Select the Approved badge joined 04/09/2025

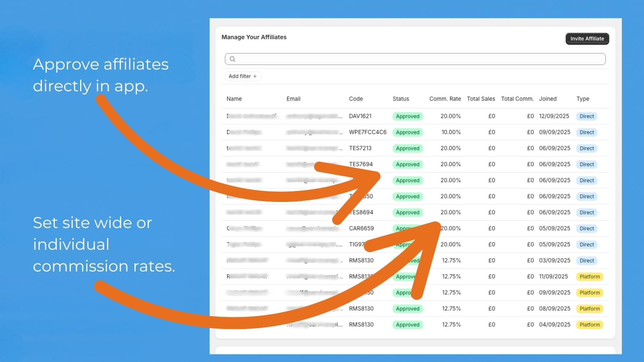408,325
